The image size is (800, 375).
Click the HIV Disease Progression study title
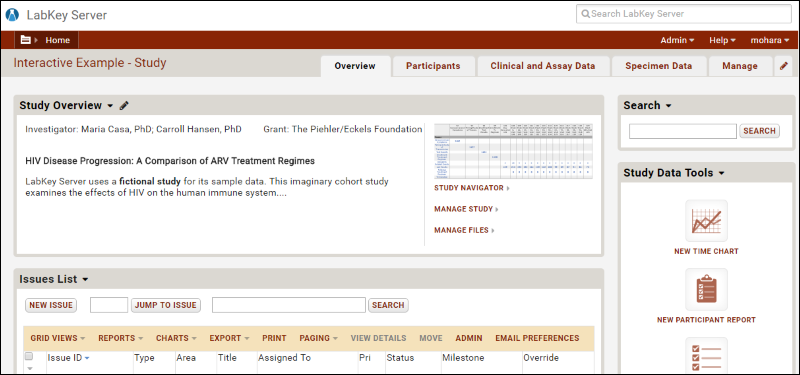(x=170, y=161)
